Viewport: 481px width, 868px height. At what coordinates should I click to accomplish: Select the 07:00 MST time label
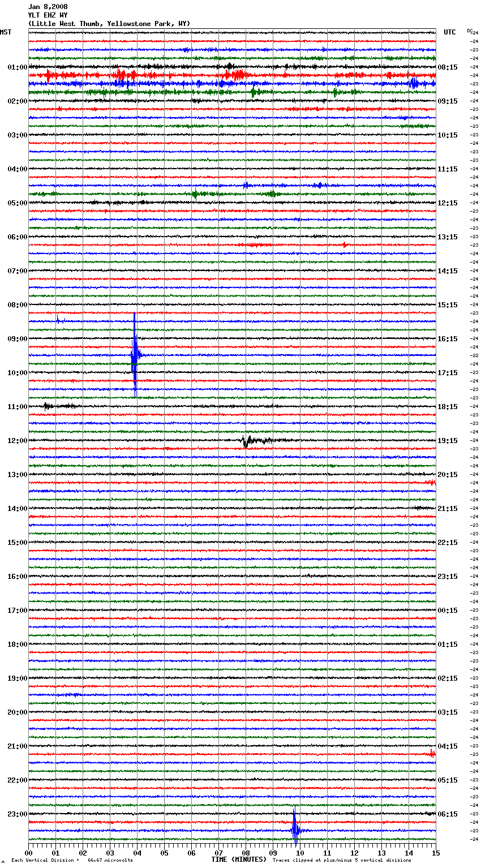coord(18,271)
